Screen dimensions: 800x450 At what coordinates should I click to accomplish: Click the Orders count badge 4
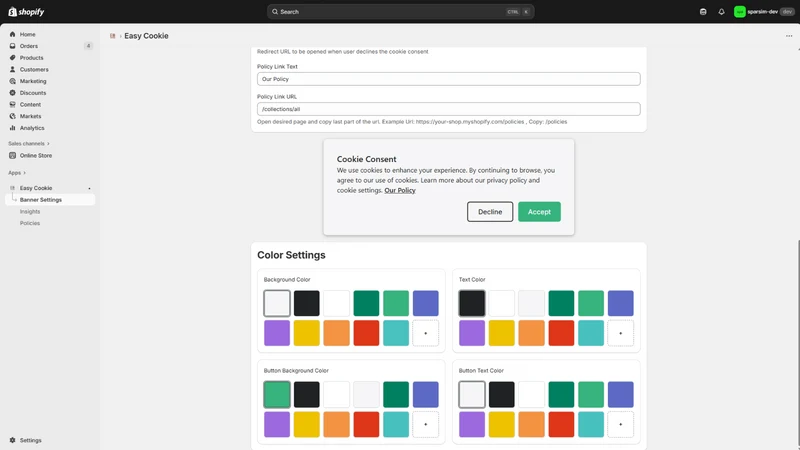pyautogui.click(x=88, y=46)
